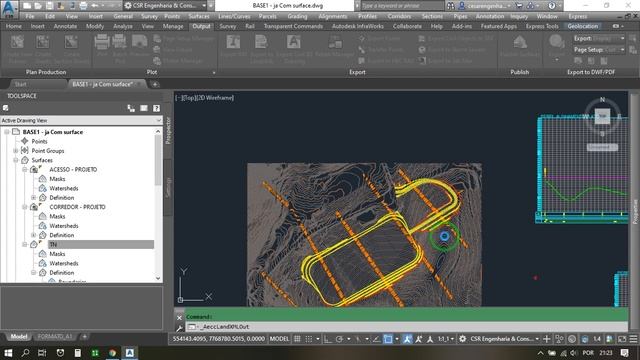Viewport: 640px width, 360px height.
Task: Click the Page Setup Manager ribbon item
Action: click(184, 39)
